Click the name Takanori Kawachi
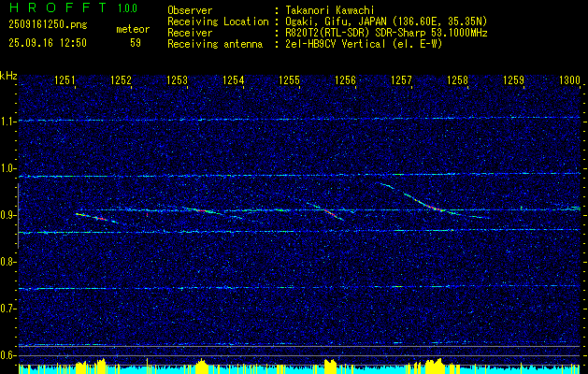 click(328, 10)
